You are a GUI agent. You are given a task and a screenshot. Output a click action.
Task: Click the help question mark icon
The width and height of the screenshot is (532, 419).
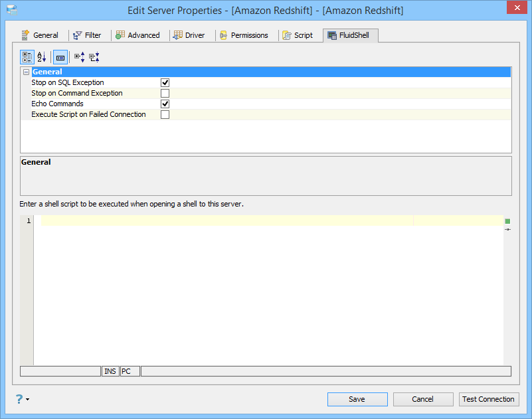pos(19,399)
